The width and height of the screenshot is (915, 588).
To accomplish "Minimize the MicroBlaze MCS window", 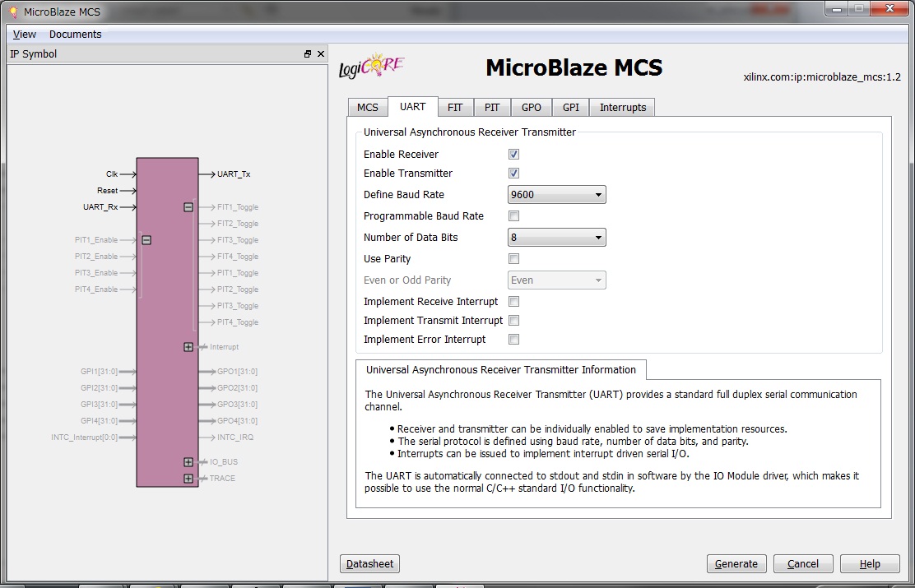I will point(837,8).
